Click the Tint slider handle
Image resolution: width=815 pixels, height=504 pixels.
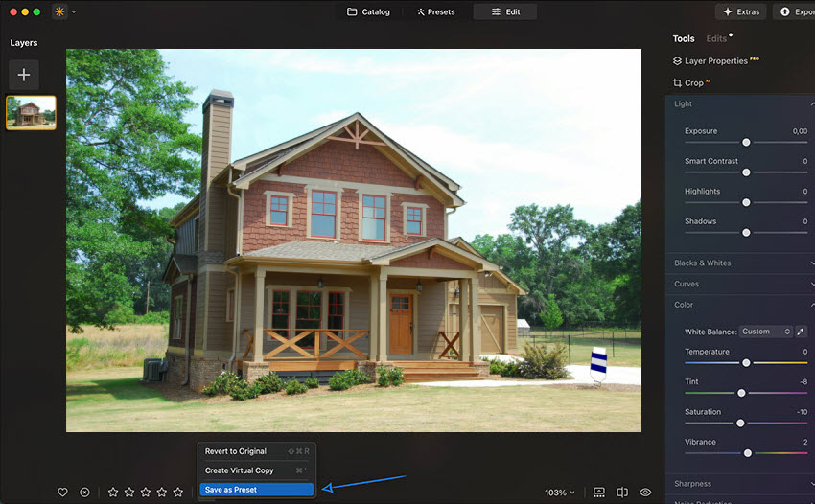click(741, 393)
